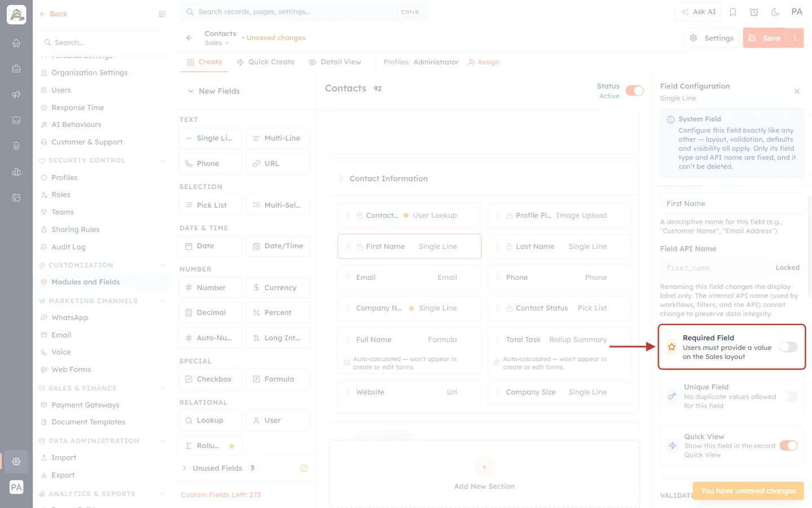This screenshot has width=812, height=508.
Task: Click the Assign profiles link
Action: coord(484,62)
